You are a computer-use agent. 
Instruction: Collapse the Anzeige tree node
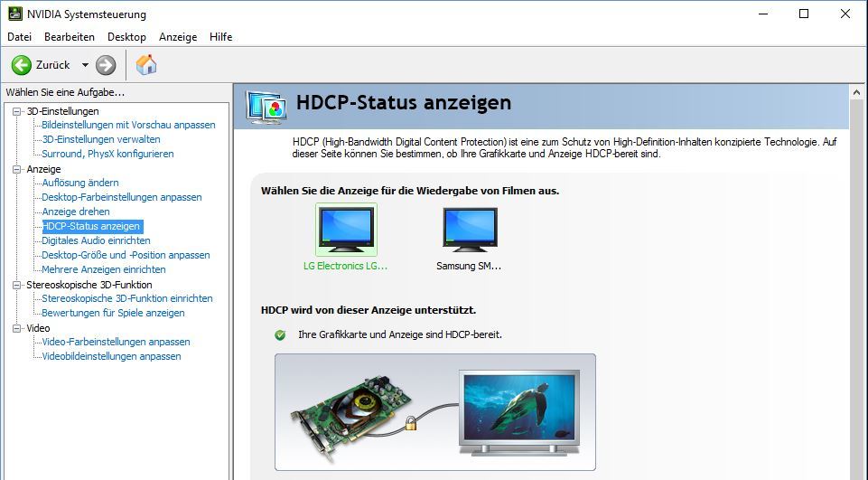pos(16,169)
